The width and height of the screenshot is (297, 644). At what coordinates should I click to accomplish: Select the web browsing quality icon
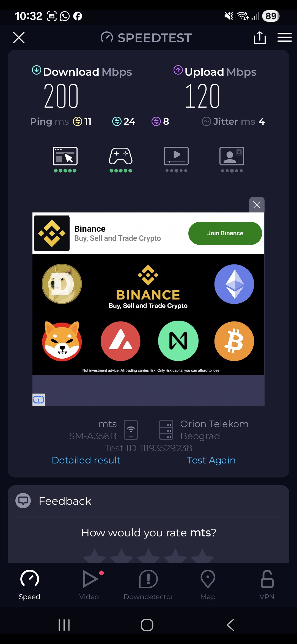tap(65, 160)
